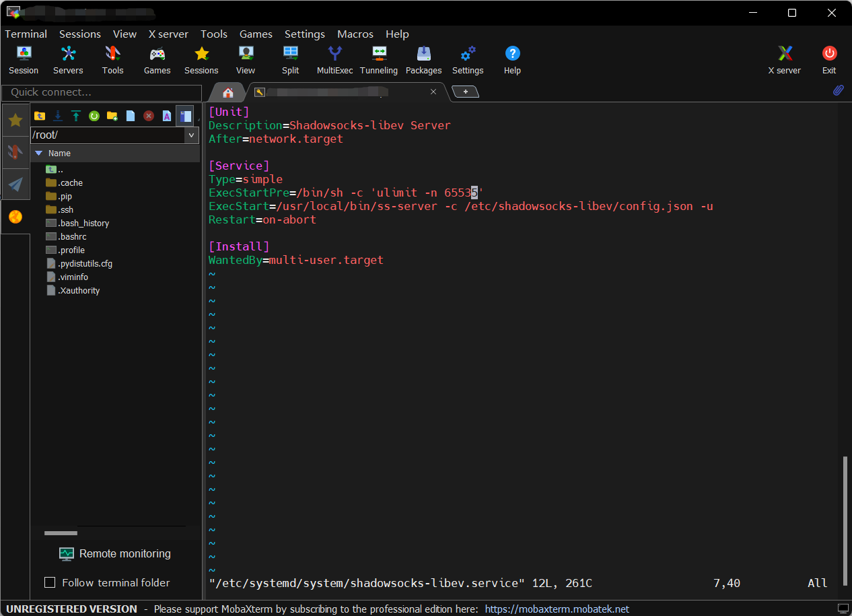Open the Sessions menu
Image resolution: width=852 pixels, height=616 pixels.
coord(80,34)
